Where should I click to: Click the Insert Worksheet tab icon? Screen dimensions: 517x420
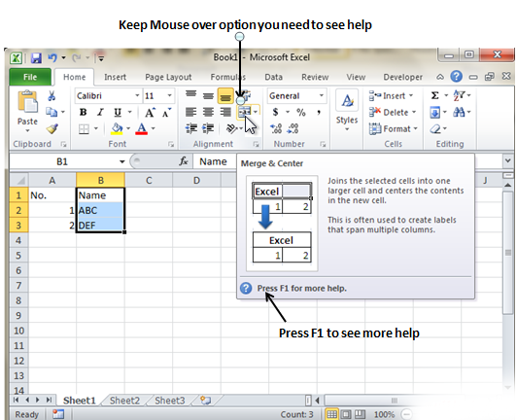point(205,401)
